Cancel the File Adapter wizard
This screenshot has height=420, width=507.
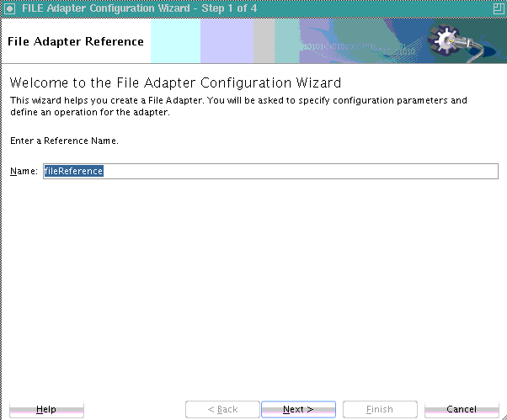[461, 409]
